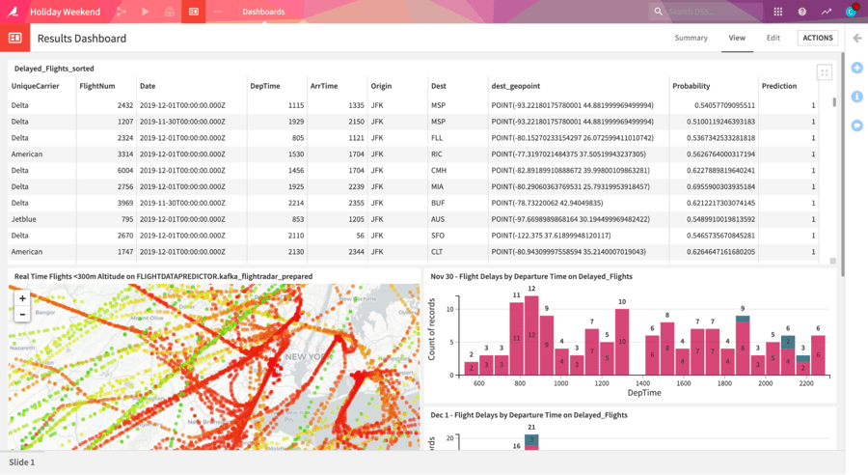Click the Delayed_Flights_sorted tile title
This screenshot has height=475, width=868.
point(54,69)
